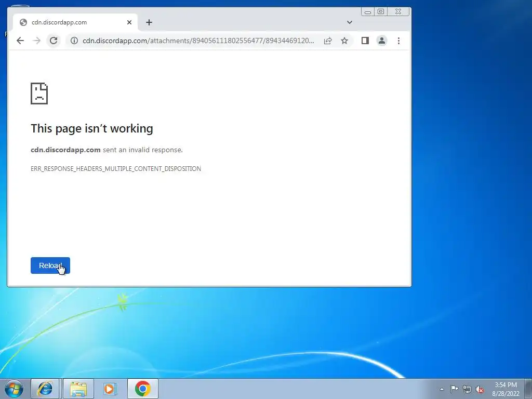Open a new tab with the plus button
This screenshot has width=532, height=399.
pyautogui.click(x=149, y=22)
